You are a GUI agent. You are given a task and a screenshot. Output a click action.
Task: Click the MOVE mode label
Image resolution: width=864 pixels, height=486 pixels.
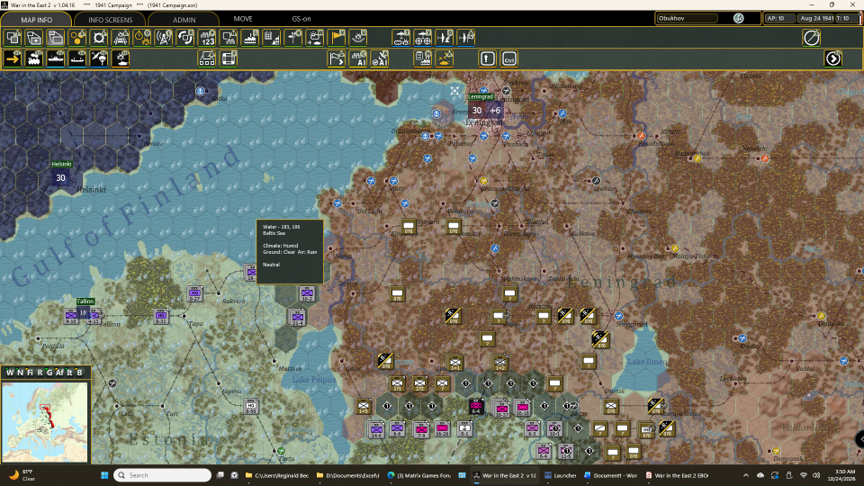(243, 19)
